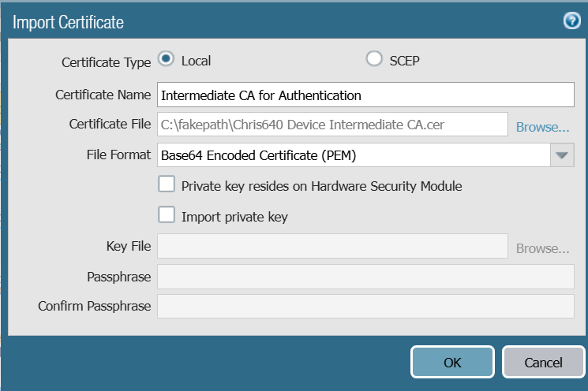Image resolution: width=588 pixels, height=391 pixels.
Task: Click the Key File label
Action: tap(128, 247)
